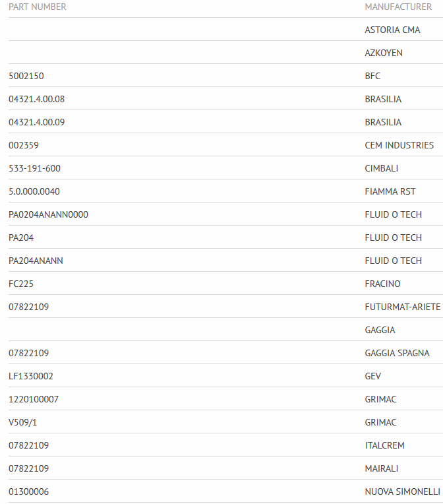Click the FUTURMAT-ARIETE manufacturer name
Image resolution: width=443 pixels, height=504 pixels.
(402, 307)
